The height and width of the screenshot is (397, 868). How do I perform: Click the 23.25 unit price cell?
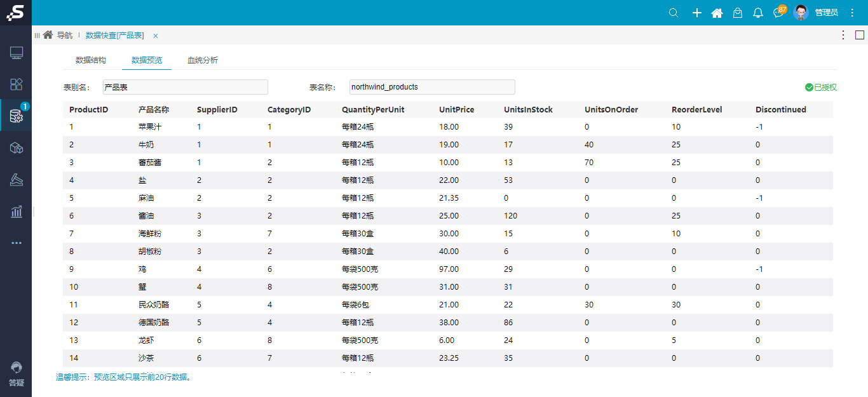pos(449,358)
